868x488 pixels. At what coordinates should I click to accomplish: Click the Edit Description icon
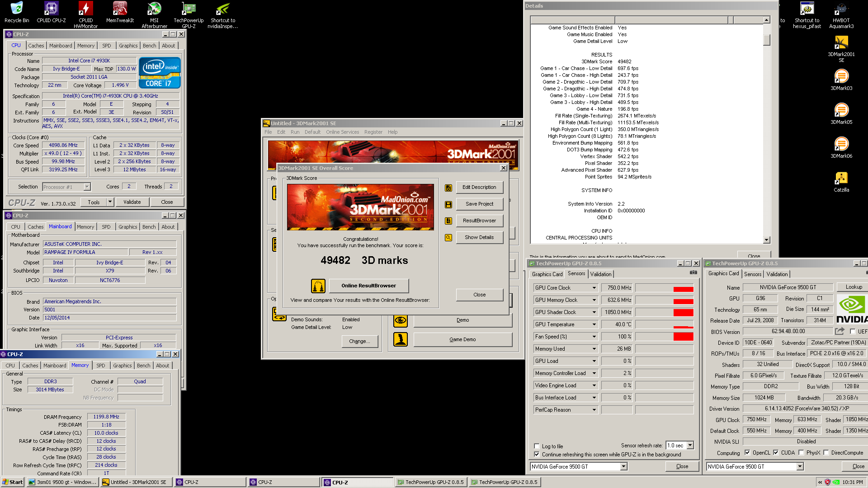pos(448,188)
